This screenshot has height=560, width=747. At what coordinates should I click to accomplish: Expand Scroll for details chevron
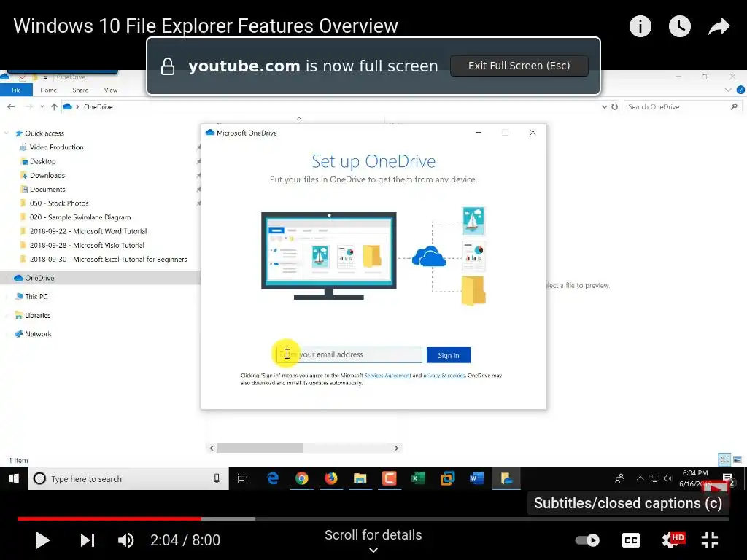coord(373,550)
